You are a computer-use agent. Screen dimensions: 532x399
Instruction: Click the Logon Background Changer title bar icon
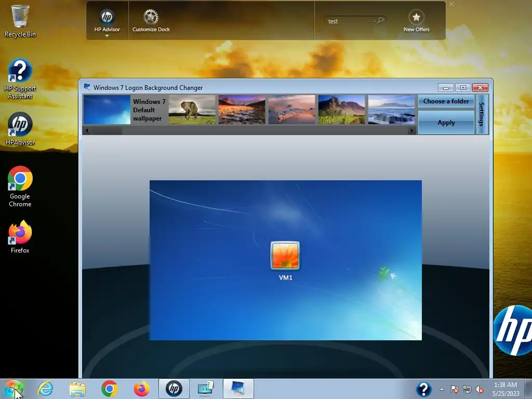click(87, 87)
